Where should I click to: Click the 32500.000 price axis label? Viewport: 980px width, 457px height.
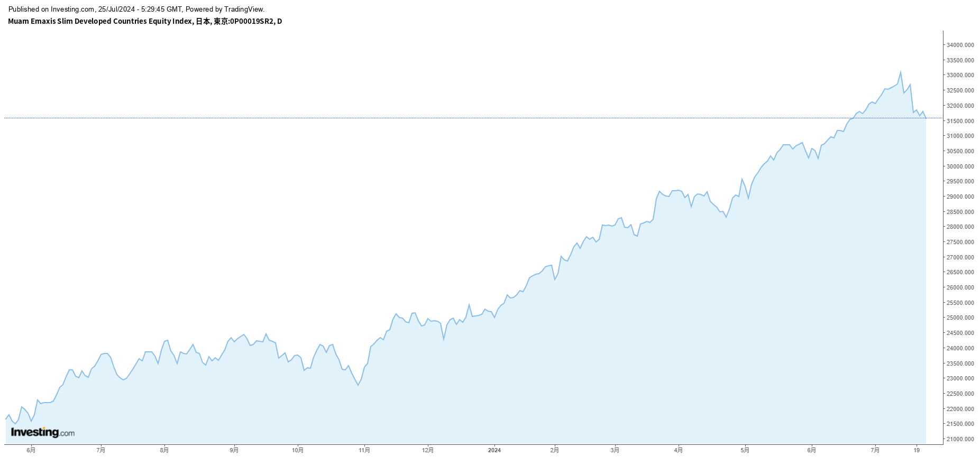pyautogui.click(x=960, y=91)
